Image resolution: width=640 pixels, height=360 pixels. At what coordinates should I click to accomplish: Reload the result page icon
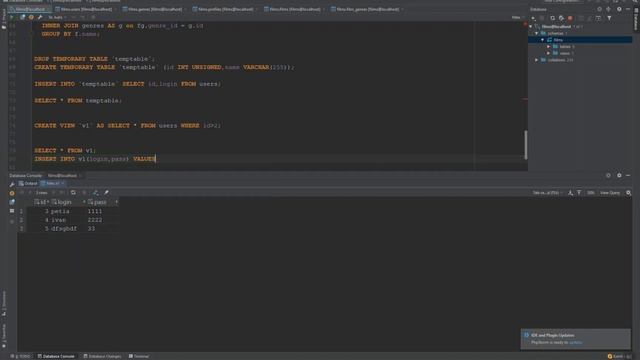pyautogui.click(x=73, y=193)
